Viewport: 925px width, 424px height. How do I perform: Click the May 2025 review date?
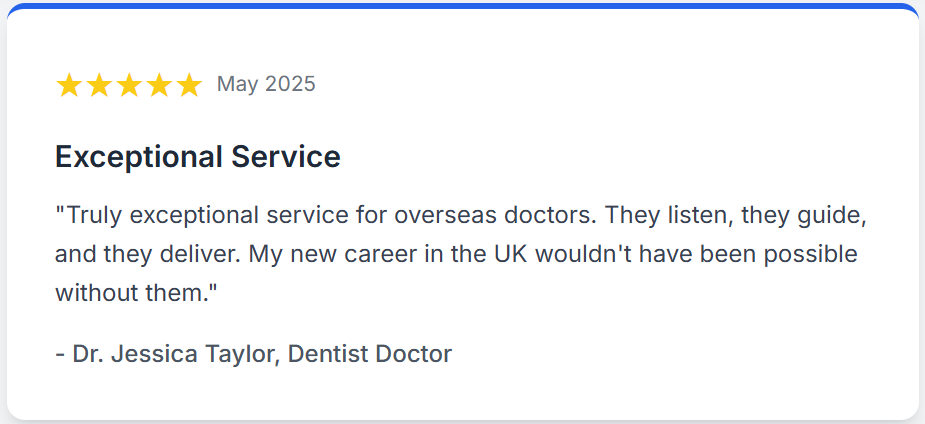(x=266, y=84)
